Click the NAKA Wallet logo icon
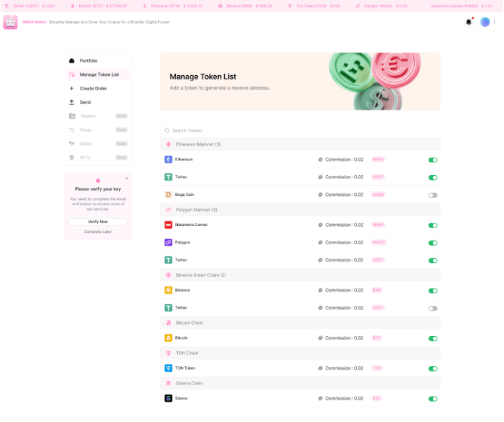The image size is (504, 422). point(11,22)
